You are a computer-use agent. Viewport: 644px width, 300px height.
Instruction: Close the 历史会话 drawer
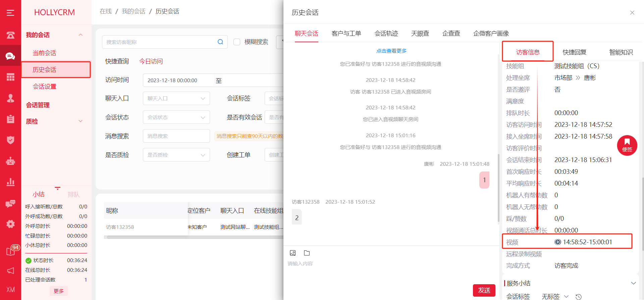632,13
